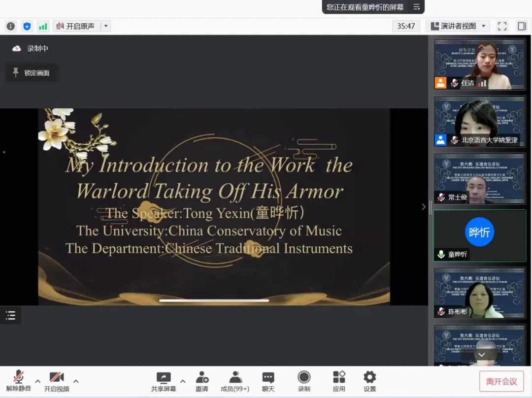This screenshot has height=398, width=532.
Task: Turn on camera with 开启视频
Action: [x=57, y=381]
